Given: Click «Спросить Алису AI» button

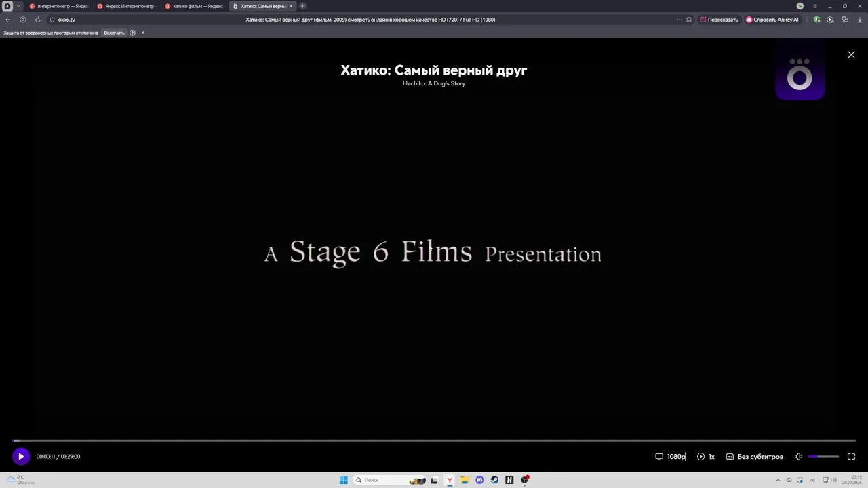Looking at the screenshot, I should click(x=772, y=20).
